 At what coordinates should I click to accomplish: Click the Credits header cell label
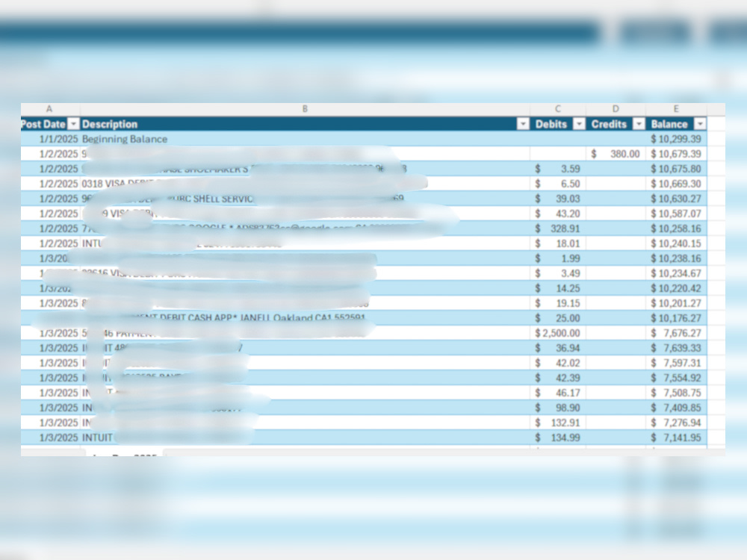(609, 124)
